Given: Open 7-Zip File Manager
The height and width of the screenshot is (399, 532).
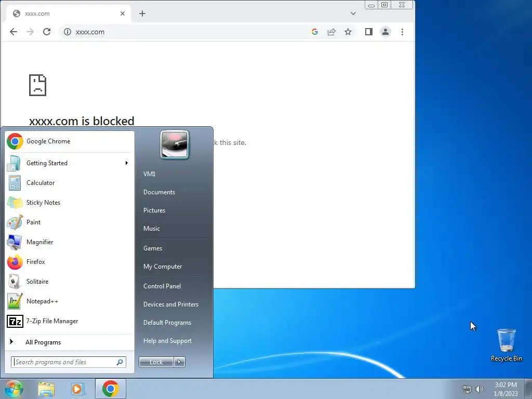Looking at the screenshot, I should pyautogui.click(x=69, y=321).
